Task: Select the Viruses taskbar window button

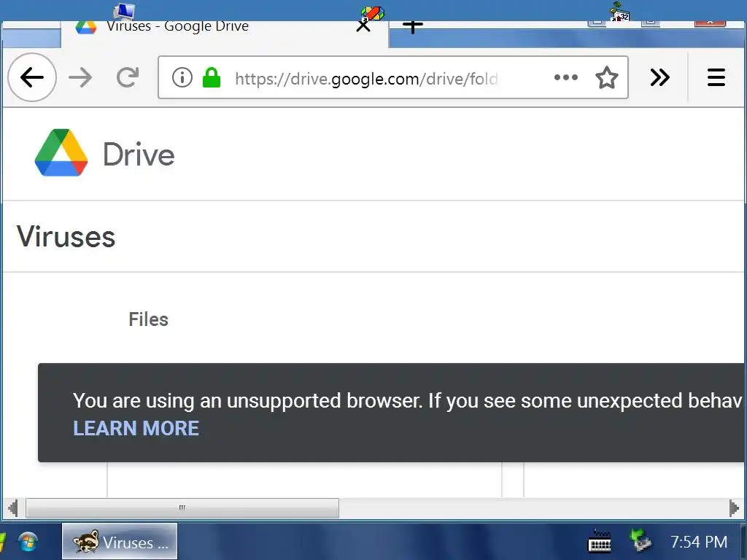Action: pos(119,542)
